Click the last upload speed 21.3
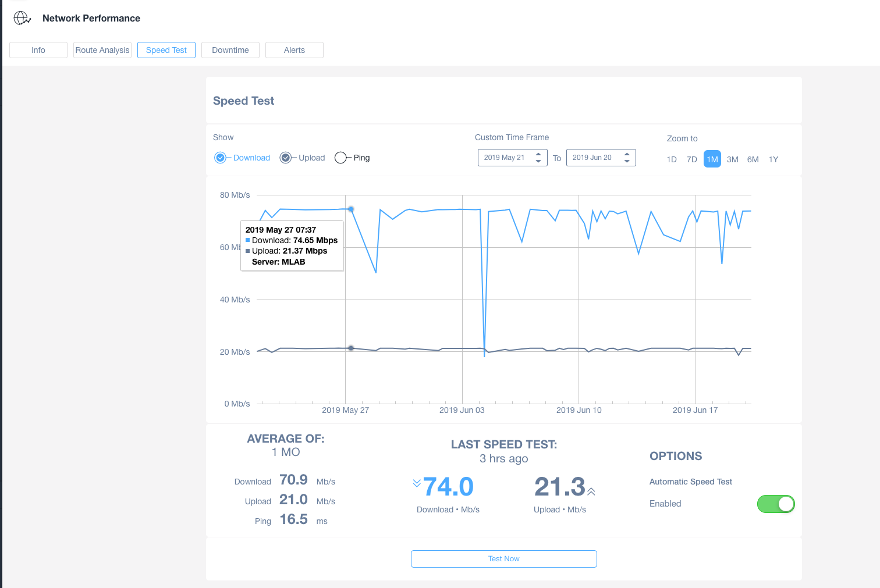880x588 pixels. point(560,487)
